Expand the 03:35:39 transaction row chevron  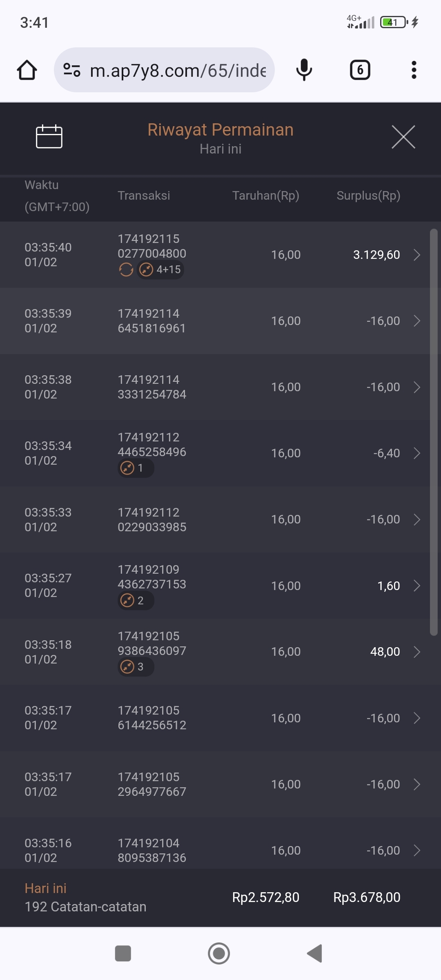[x=416, y=321]
